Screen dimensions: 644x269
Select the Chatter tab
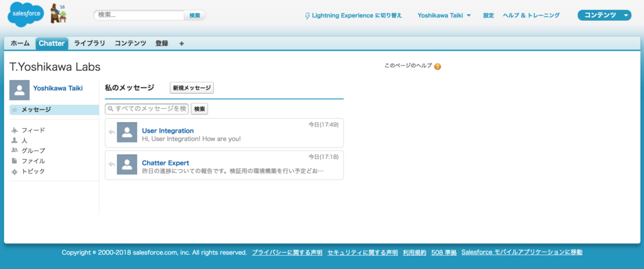pos(52,43)
